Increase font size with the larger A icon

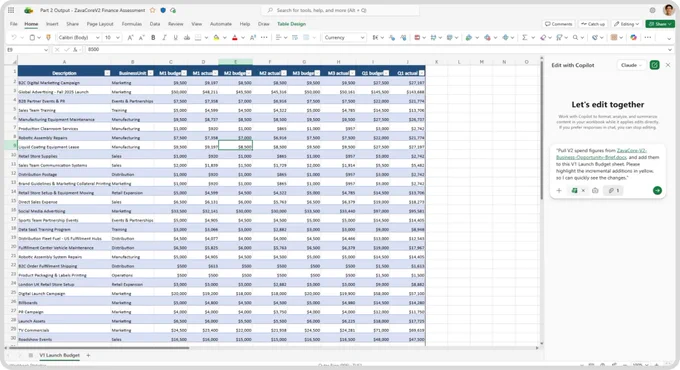point(130,38)
